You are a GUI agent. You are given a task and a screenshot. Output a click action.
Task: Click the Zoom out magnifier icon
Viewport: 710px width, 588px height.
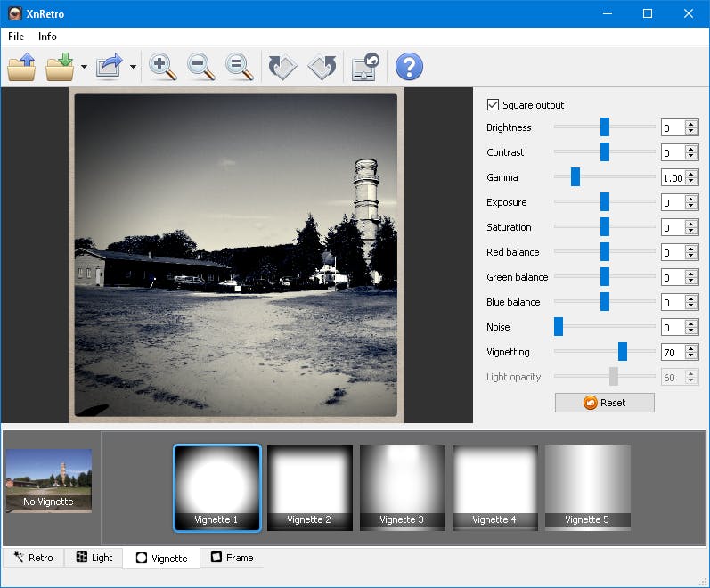click(200, 67)
